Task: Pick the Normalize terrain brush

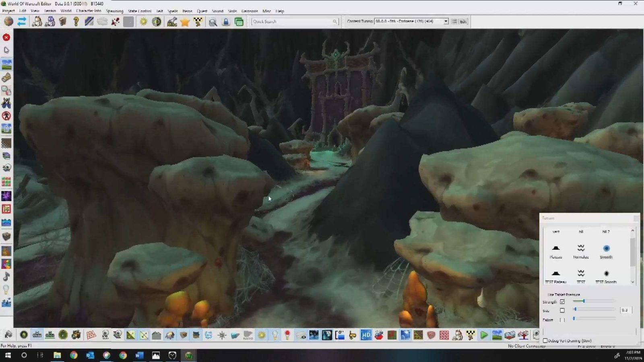Action: (580, 249)
